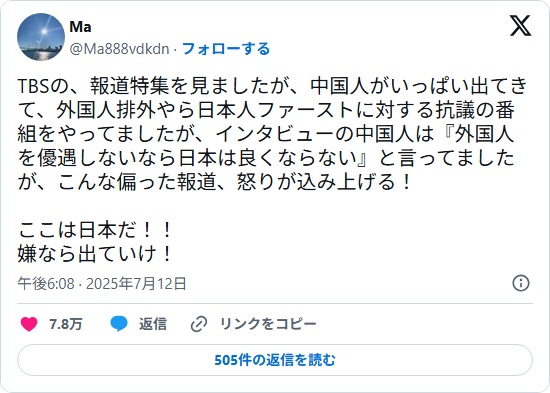This screenshot has height=393, width=550.
Task: Click the line 嫌なら出ていけ！
Action: click(95, 253)
